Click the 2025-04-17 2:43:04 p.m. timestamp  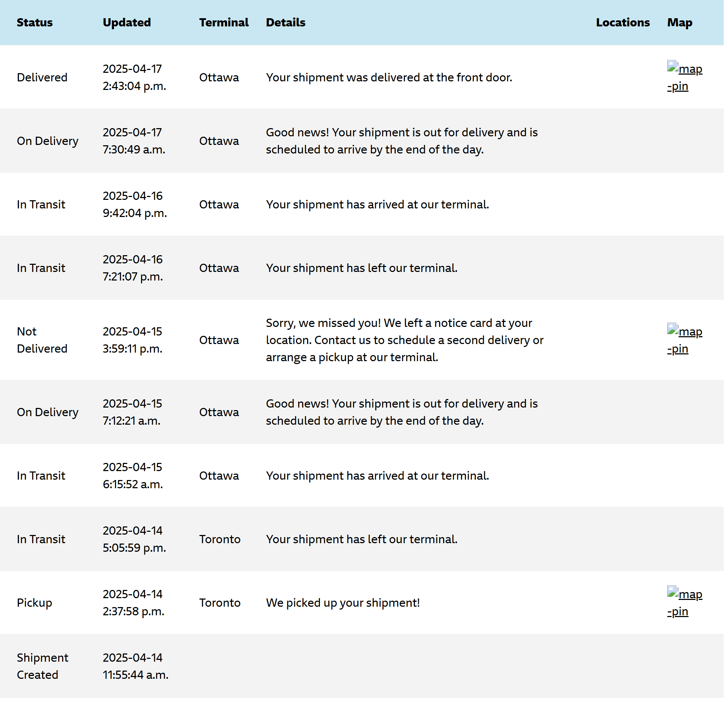(135, 77)
